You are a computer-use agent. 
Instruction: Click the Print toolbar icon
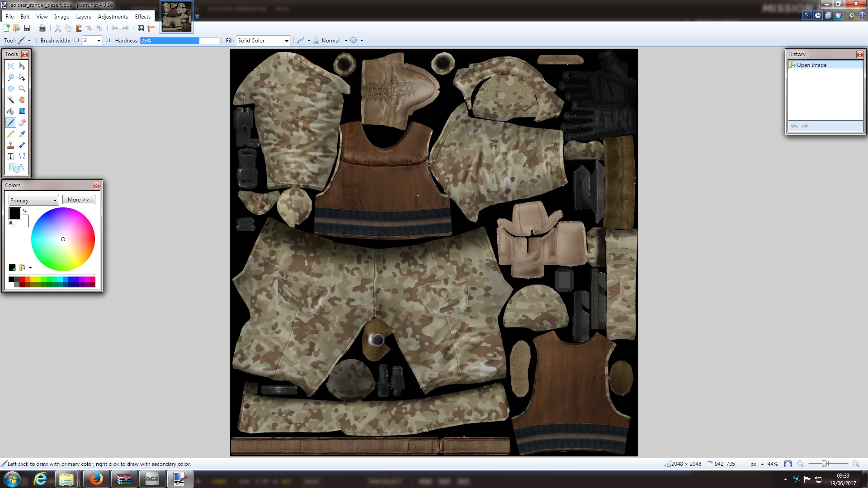coord(42,28)
